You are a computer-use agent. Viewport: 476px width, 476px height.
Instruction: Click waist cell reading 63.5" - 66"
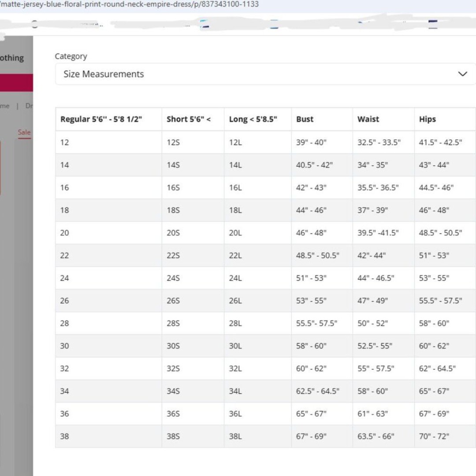coord(376,436)
